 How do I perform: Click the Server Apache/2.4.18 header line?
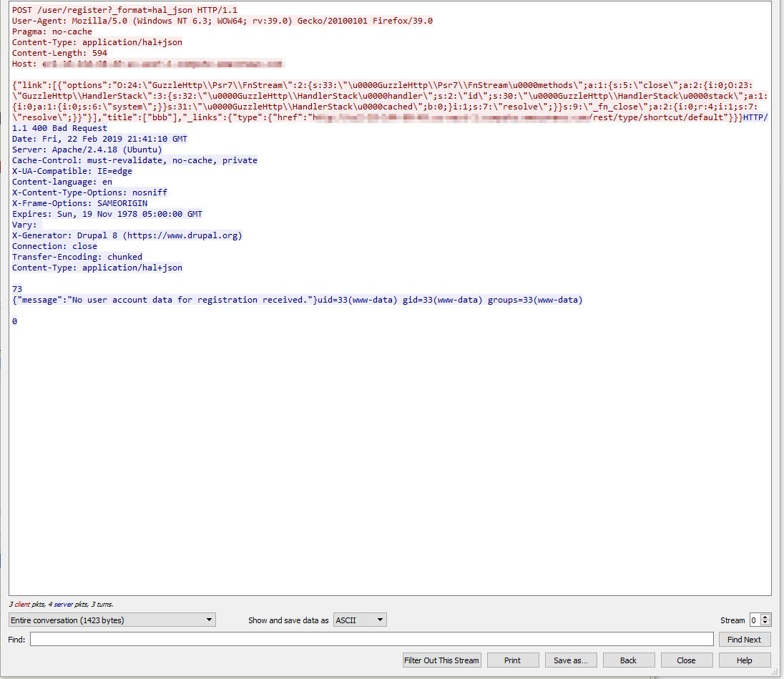click(x=87, y=150)
